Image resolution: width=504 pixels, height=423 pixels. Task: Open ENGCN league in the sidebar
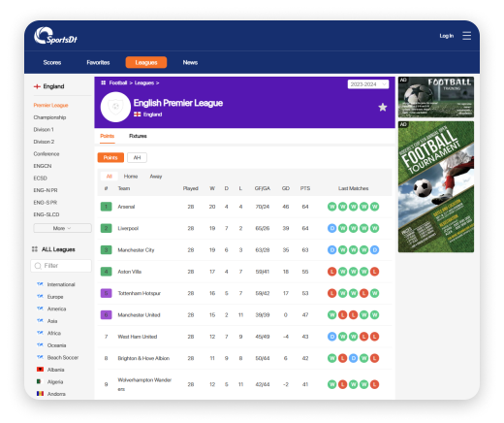click(x=43, y=166)
